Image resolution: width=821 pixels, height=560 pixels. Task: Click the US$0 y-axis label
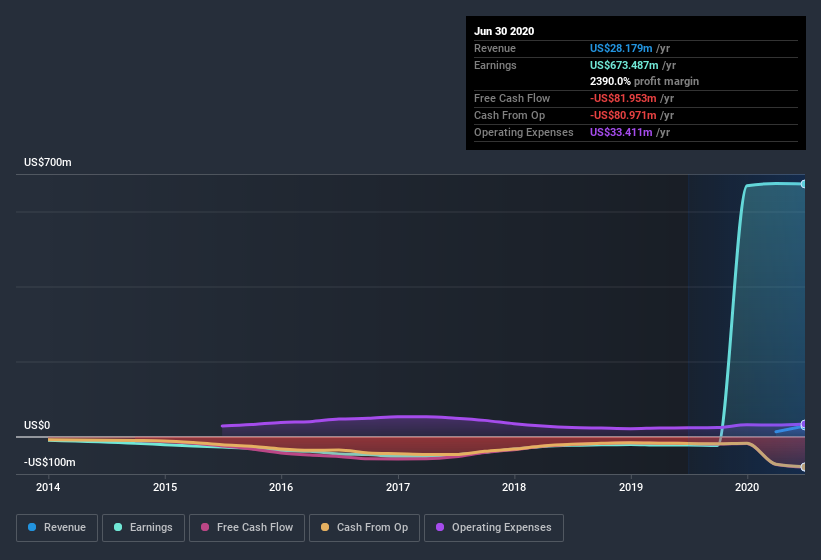[x=37, y=425]
